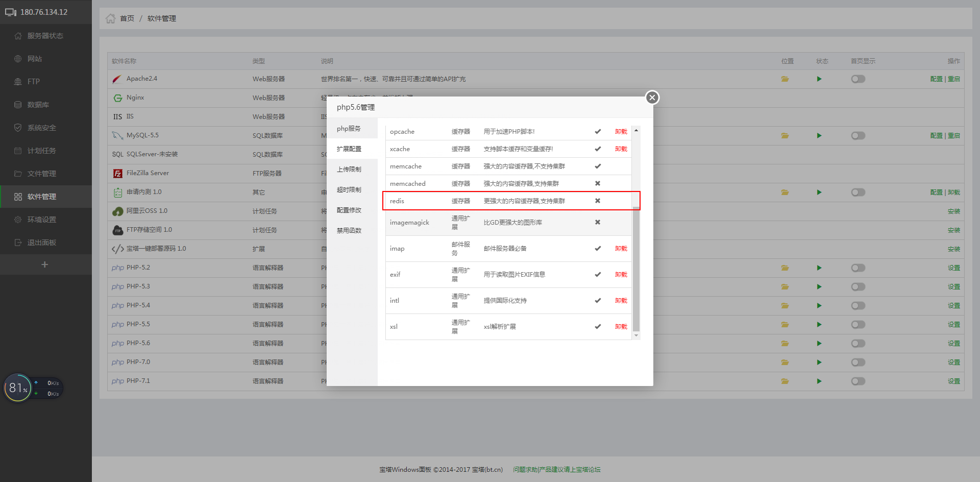The height and width of the screenshot is (482, 980).
Task: Click the X status icon for imagemagick
Action: point(598,222)
